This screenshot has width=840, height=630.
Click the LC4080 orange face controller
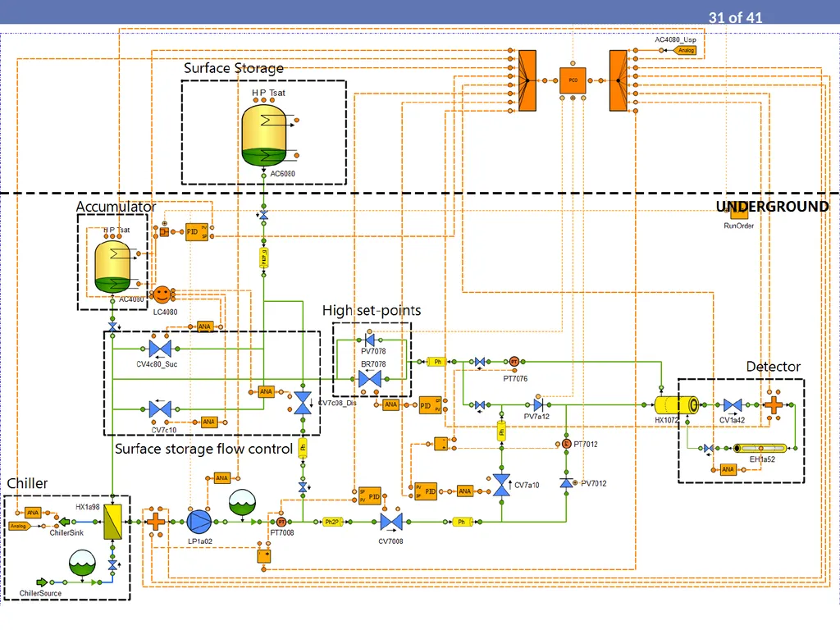(x=162, y=294)
